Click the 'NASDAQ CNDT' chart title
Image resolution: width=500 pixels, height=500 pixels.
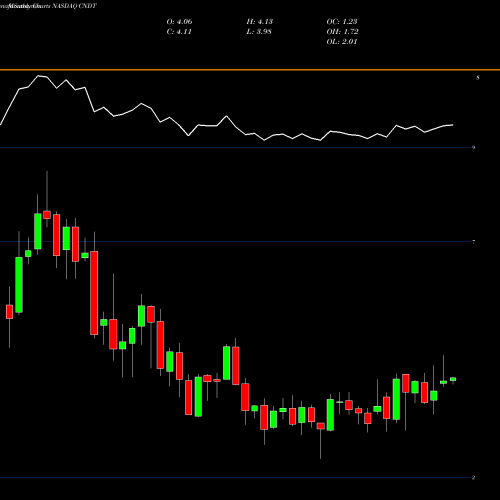(x=74, y=6)
